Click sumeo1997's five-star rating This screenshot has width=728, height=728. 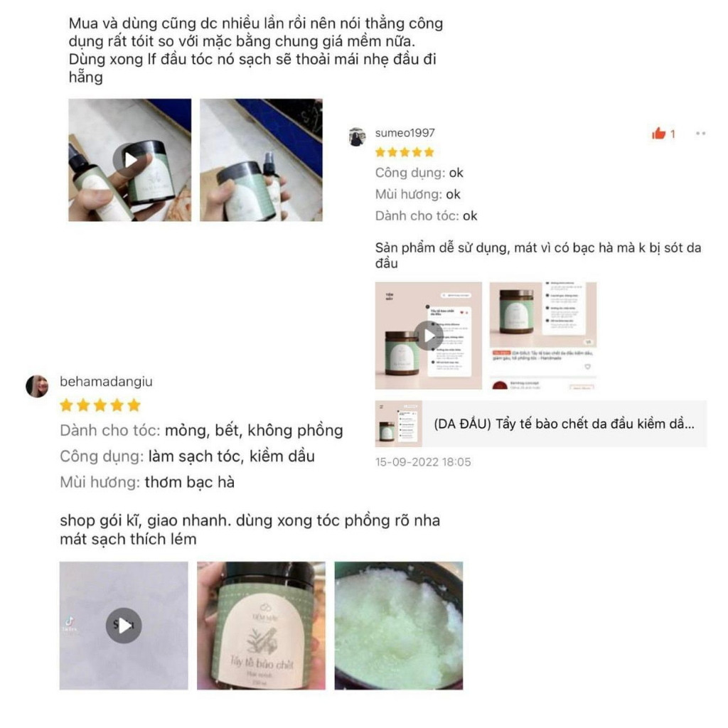pos(405,152)
